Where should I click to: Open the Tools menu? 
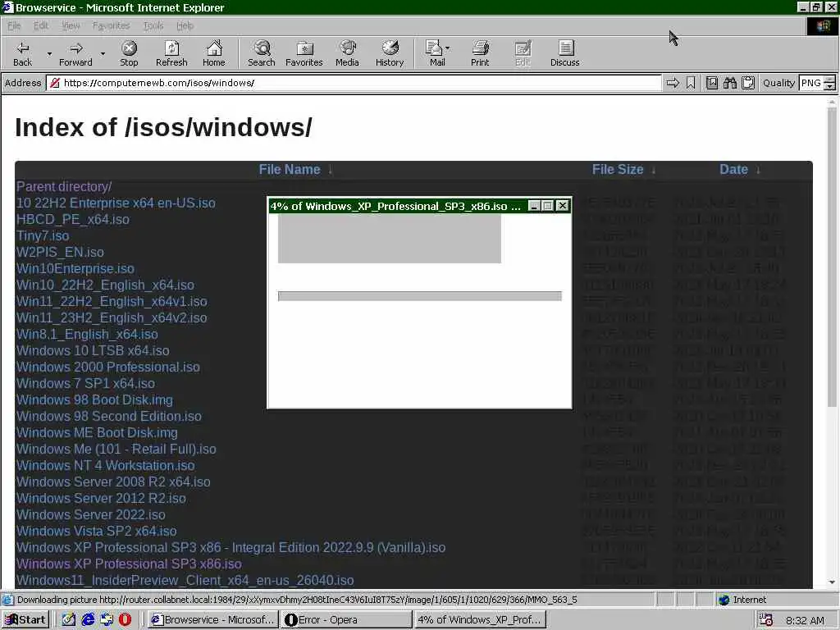[x=153, y=25]
